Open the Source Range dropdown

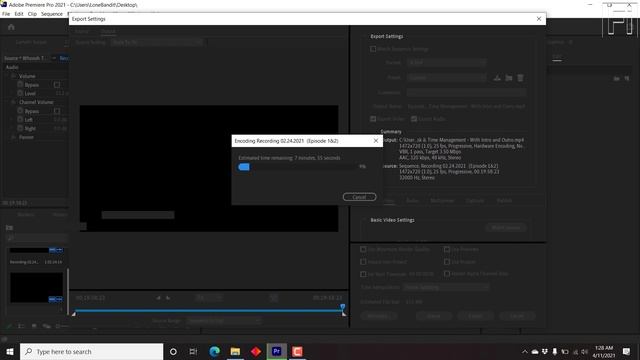[224, 321]
